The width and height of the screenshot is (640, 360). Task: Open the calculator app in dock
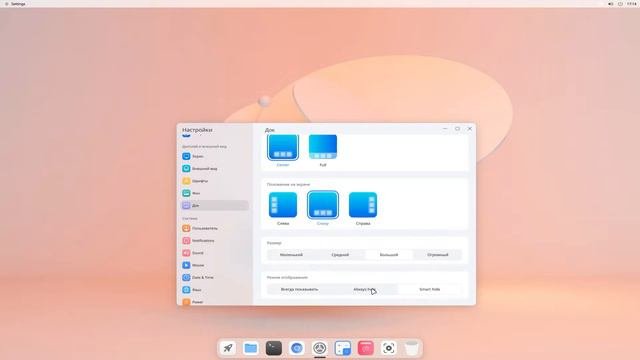(x=342, y=348)
